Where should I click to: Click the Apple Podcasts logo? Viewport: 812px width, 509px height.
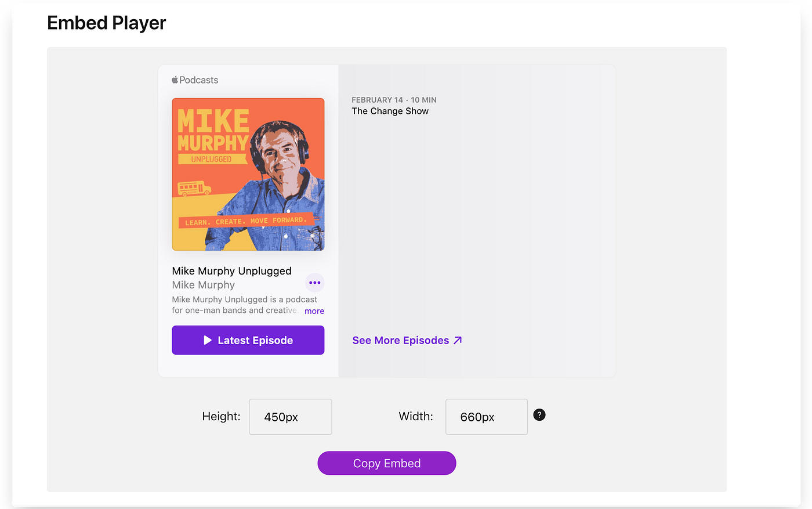(x=195, y=80)
